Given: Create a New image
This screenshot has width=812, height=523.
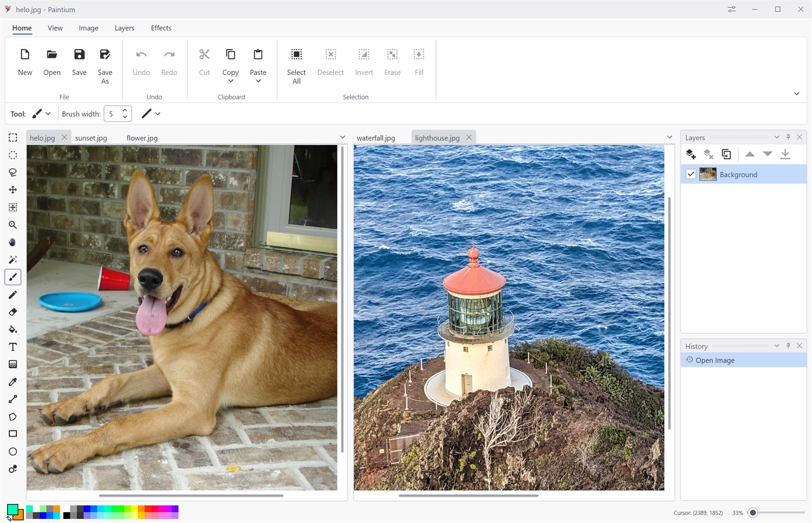Looking at the screenshot, I should coord(25,62).
